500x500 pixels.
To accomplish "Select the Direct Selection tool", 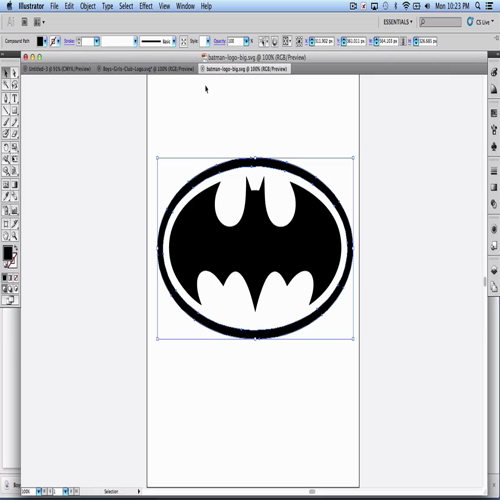I will (x=14, y=73).
